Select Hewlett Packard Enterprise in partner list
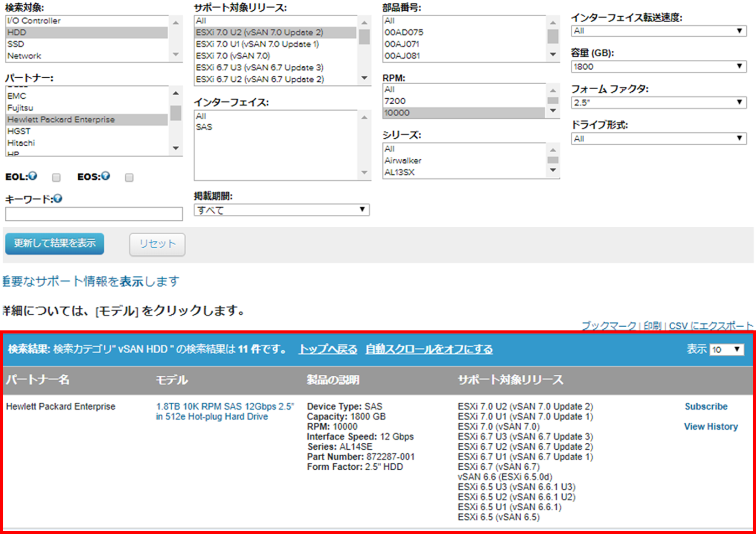The height and width of the screenshot is (534, 756). click(87, 119)
